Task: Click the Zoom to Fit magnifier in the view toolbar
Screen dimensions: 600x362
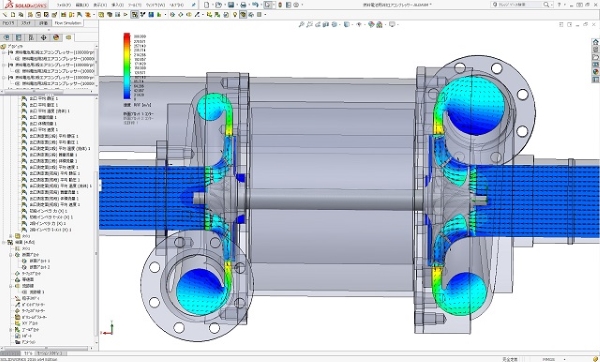Action: 302,24
